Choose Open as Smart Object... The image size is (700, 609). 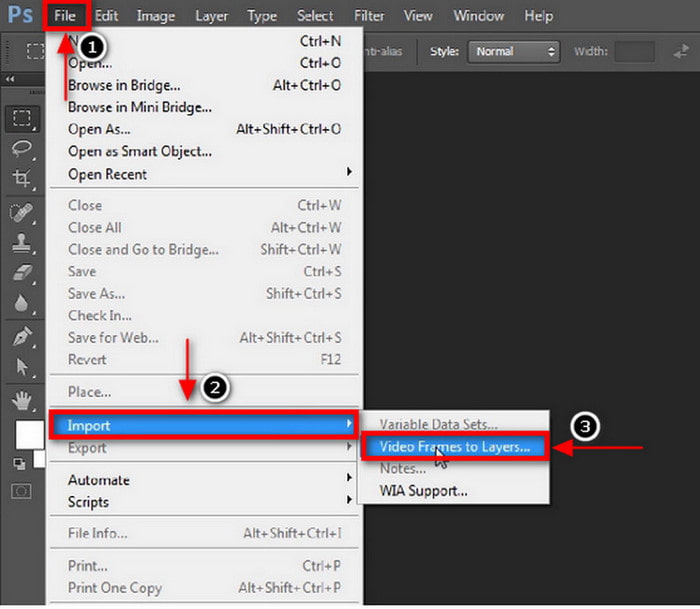pos(204,151)
